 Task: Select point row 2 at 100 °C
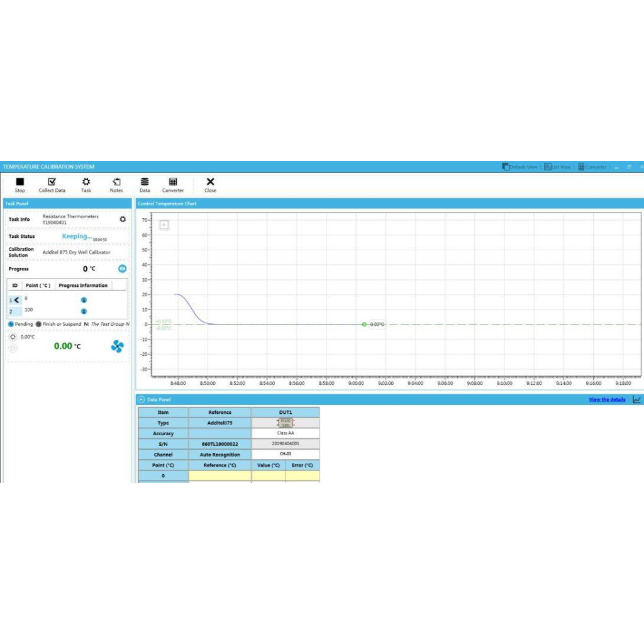[x=28, y=311]
